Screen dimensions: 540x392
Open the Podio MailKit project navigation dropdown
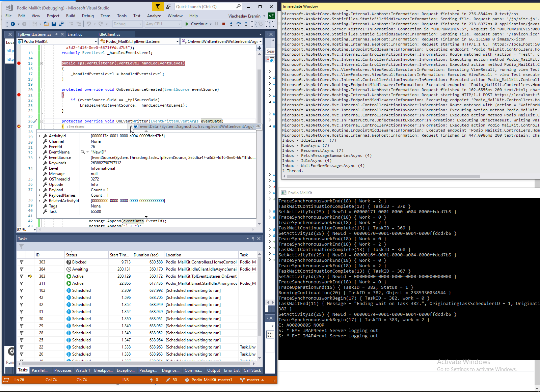click(57, 41)
